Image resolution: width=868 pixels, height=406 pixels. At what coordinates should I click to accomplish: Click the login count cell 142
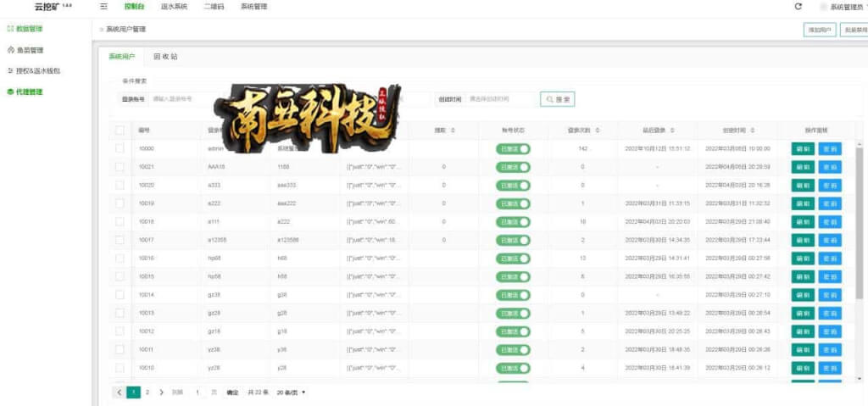coord(582,149)
